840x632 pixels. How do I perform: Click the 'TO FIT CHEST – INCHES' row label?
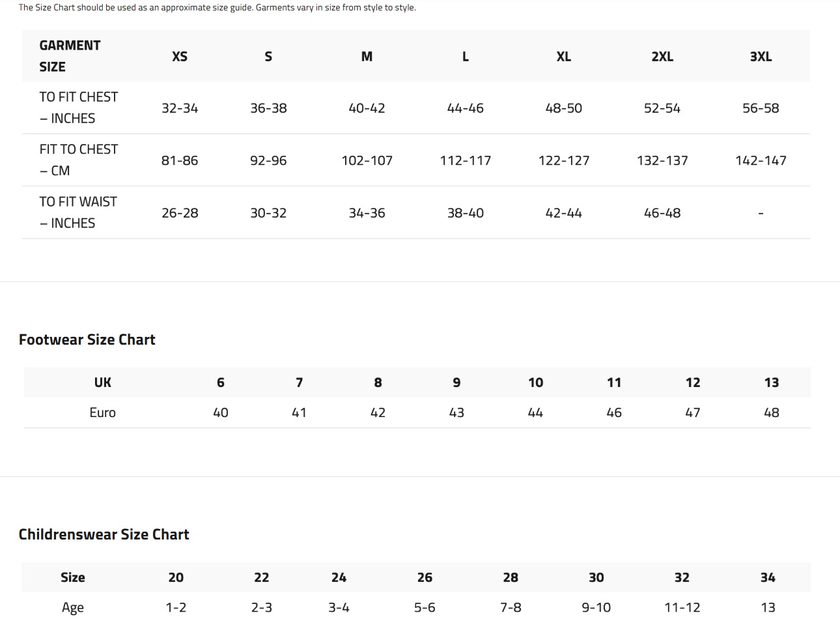pos(78,108)
